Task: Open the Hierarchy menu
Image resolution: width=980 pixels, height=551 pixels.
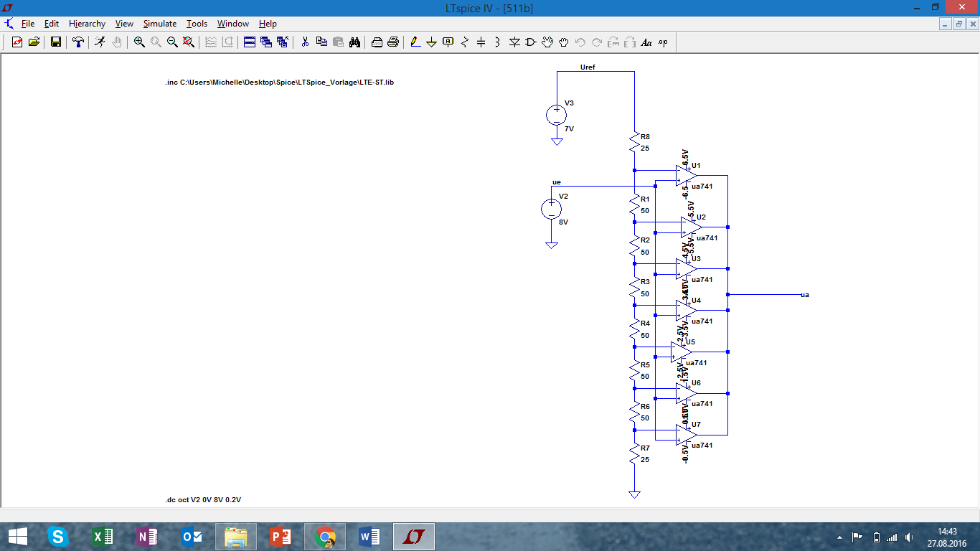Action: point(87,24)
